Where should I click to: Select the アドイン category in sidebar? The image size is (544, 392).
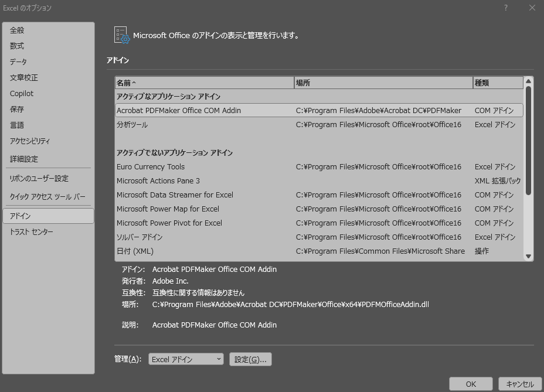pyautogui.click(x=48, y=216)
